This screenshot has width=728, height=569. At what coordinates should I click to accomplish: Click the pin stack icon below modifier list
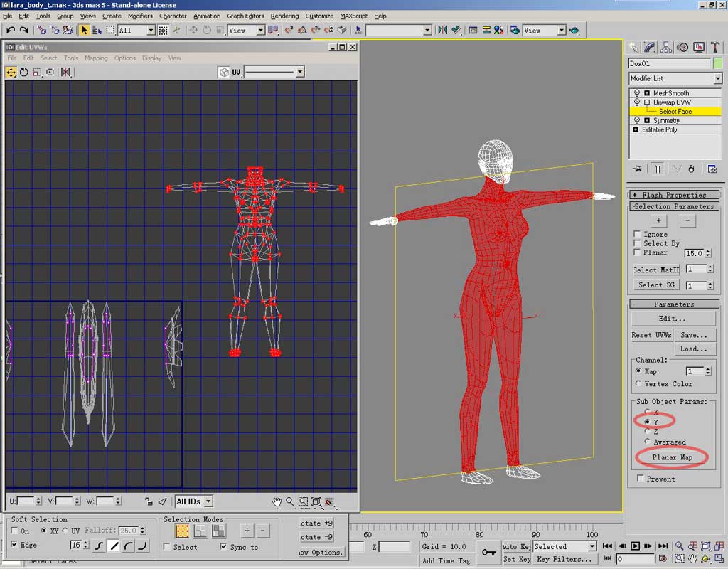point(636,169)
